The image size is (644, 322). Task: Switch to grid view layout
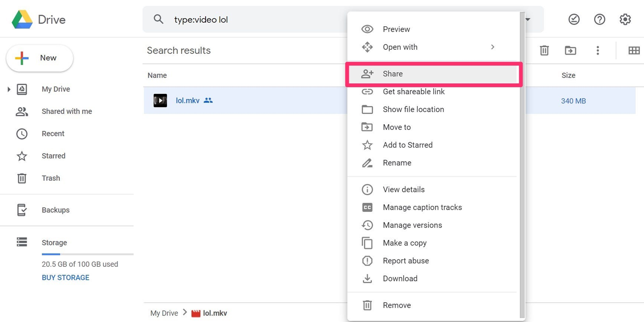click(x=634, y=51)
